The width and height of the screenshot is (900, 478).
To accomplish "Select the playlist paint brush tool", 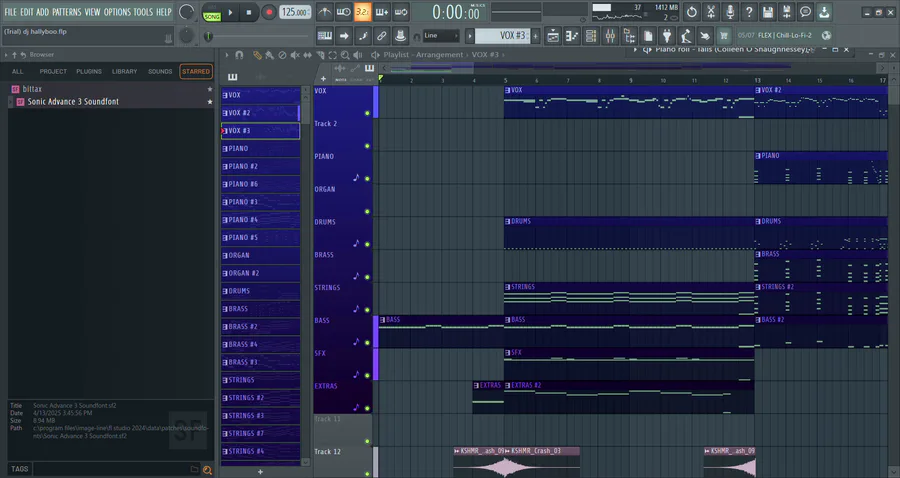I will coord(269,55).
